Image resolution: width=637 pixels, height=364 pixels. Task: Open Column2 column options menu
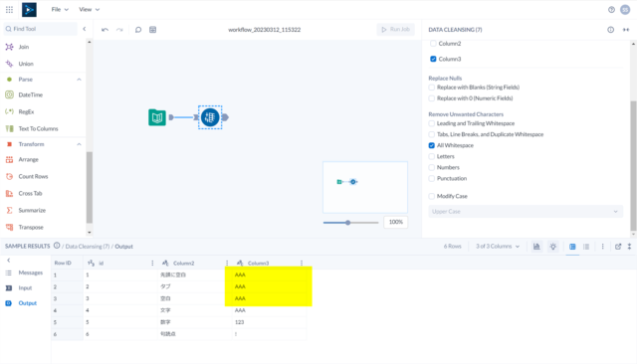coord(227,263)
